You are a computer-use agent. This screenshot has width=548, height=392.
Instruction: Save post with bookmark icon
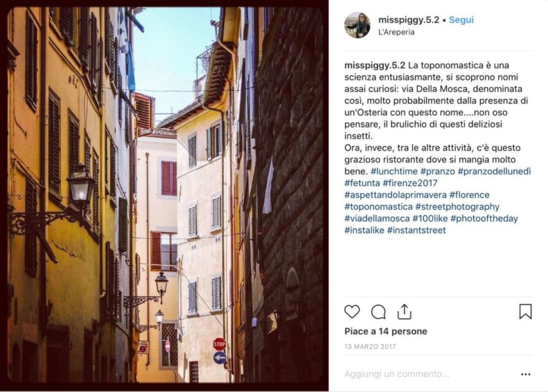click(x=525, y=312)
